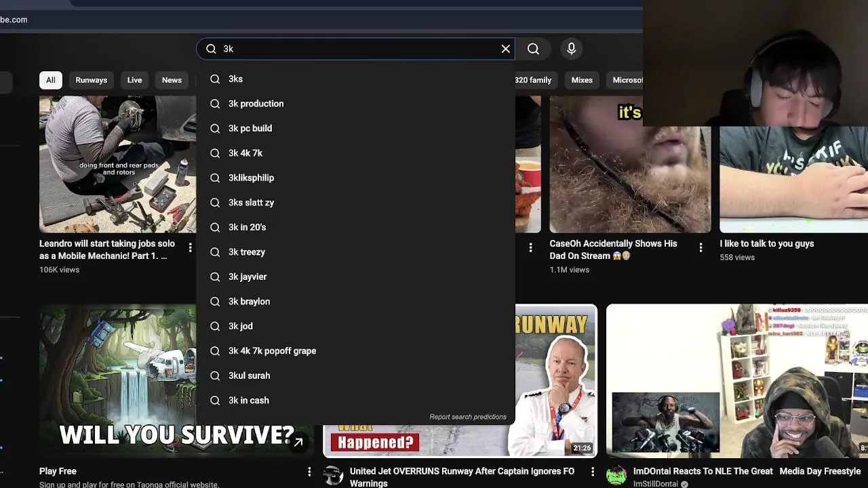Image resolution: width=868 pixels, height=488 pixels.
Task: Start voice search with microphone icon
Action: tap(571, 49)
